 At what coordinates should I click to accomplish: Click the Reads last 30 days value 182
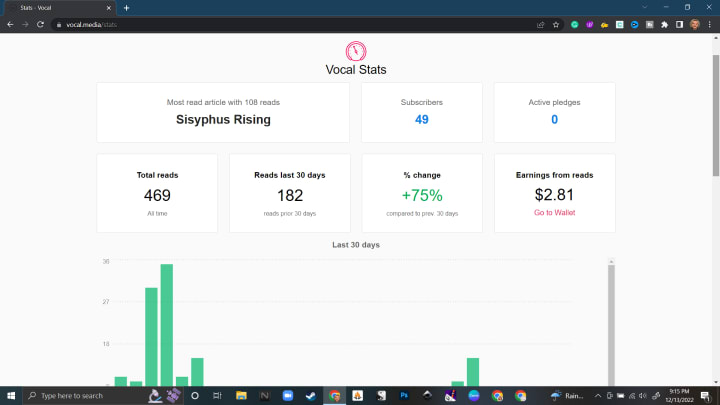(290, 196)
